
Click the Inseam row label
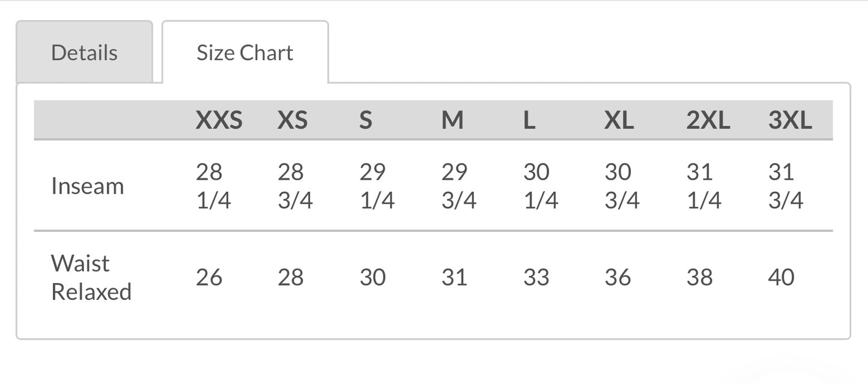[x=88, y=186]
